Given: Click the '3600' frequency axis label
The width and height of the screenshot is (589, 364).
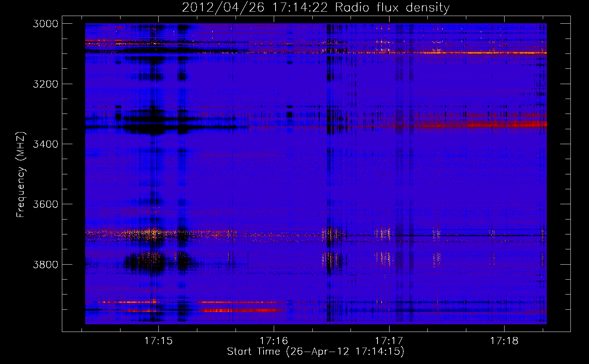Looking at the screenshot, I should [x=46, y=204].
